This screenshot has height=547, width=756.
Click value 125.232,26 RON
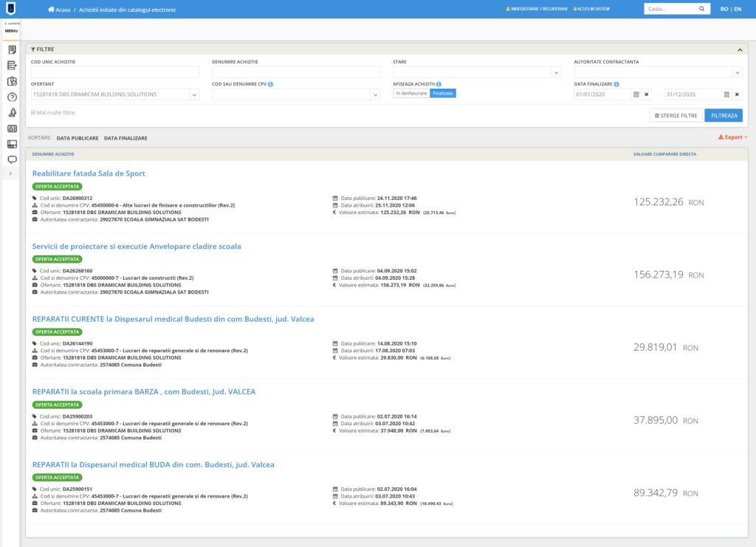tap(669, 202)
